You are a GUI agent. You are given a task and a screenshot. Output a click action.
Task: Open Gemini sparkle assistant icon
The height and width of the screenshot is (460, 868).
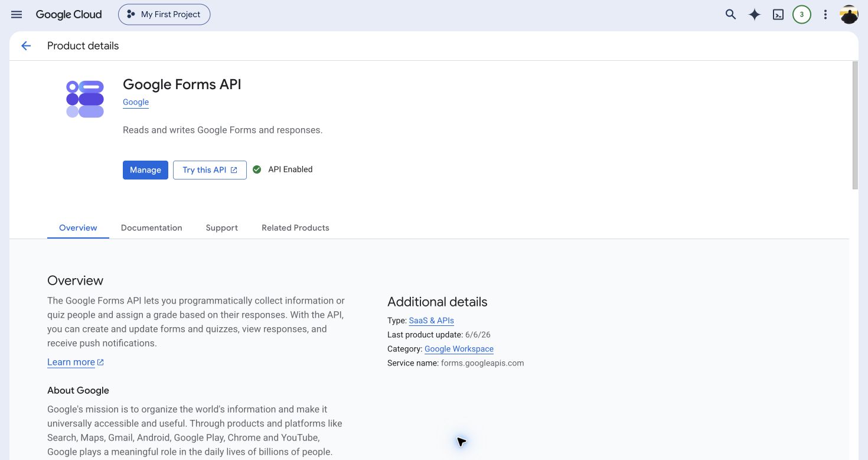(x=754, y=15)
